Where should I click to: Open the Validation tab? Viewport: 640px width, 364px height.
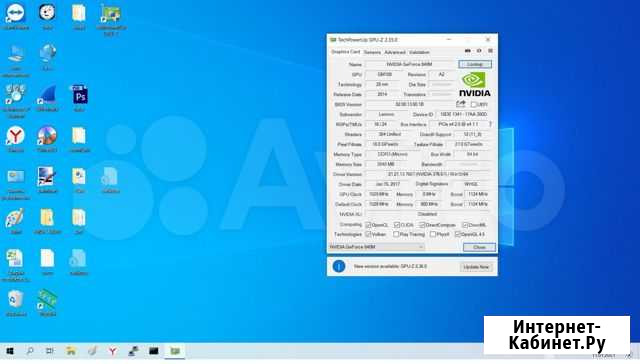pos(419,52)
